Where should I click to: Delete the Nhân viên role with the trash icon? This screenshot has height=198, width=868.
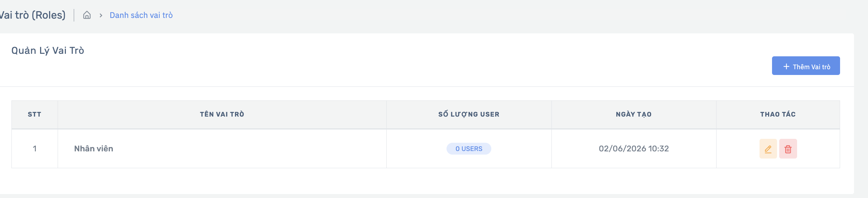(788, 148)
